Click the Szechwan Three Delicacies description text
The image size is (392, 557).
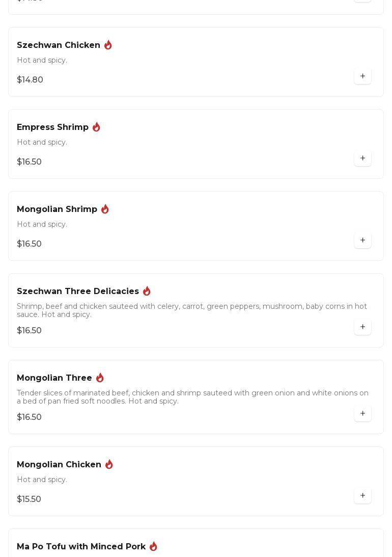[x=192, y=310]
